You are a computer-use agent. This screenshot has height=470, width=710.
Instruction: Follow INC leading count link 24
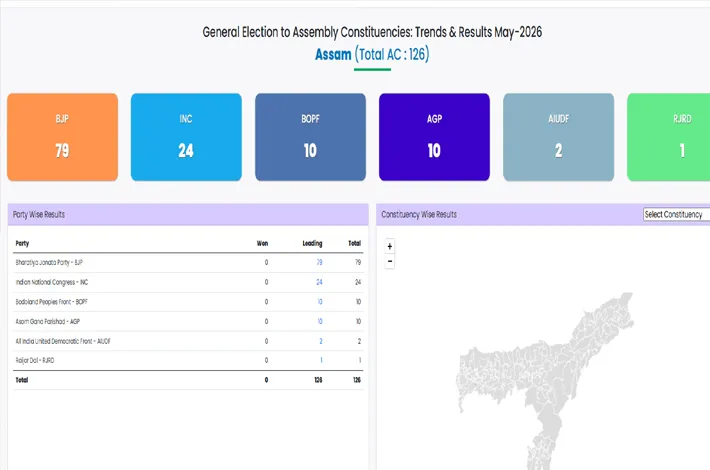319,282
